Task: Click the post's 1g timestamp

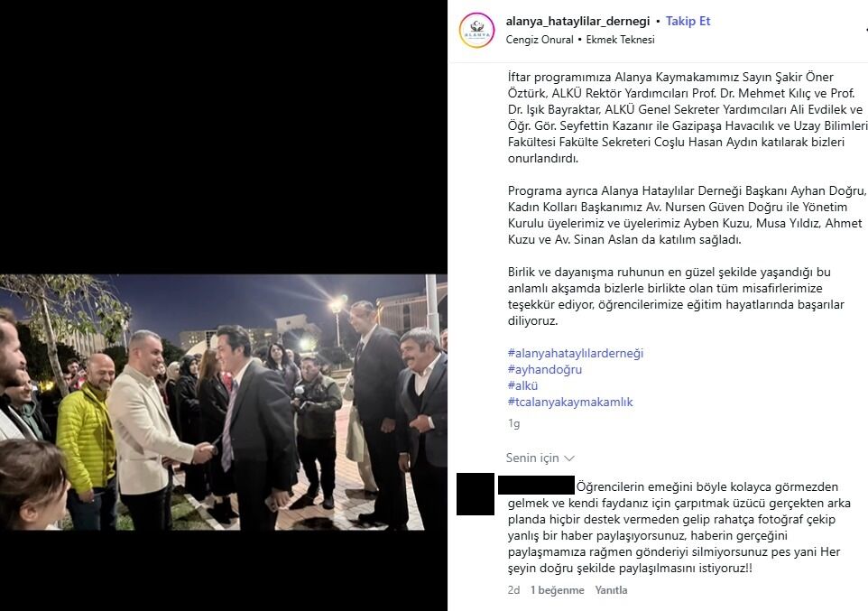Action: (x=513, y=424)
